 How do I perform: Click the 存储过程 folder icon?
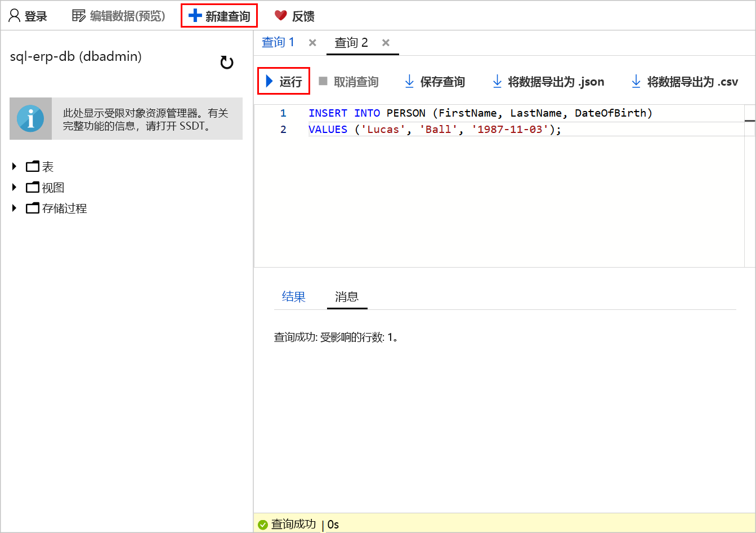33,208
